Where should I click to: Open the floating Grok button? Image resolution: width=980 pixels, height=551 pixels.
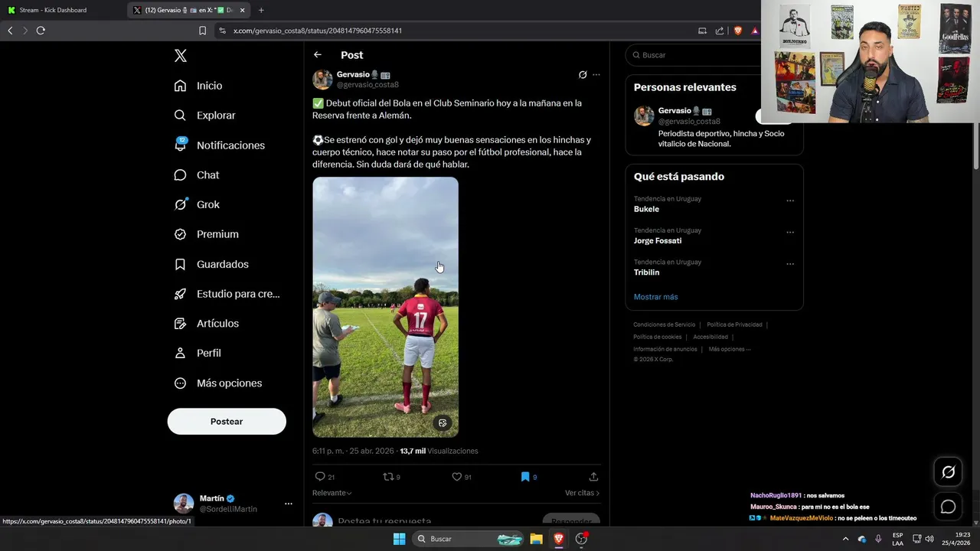coord(948,472)
